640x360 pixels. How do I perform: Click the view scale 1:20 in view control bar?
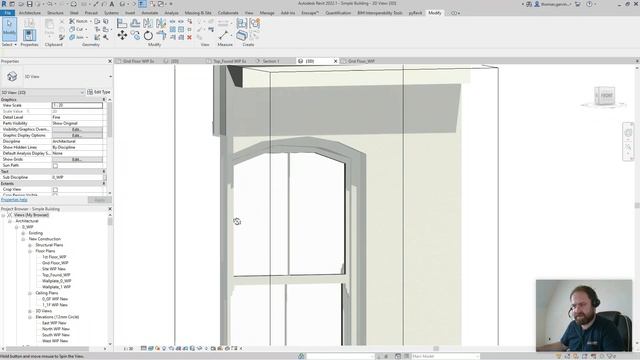click(128, 349)
